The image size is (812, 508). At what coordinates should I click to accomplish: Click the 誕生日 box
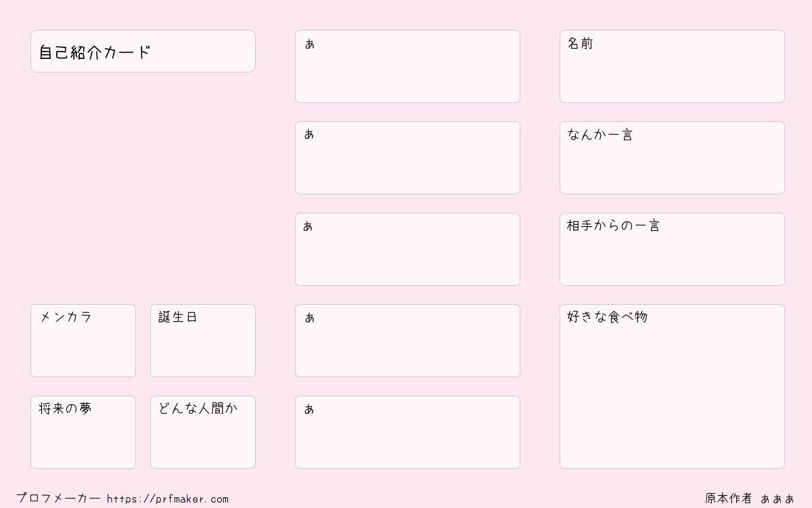click(203, 341)
